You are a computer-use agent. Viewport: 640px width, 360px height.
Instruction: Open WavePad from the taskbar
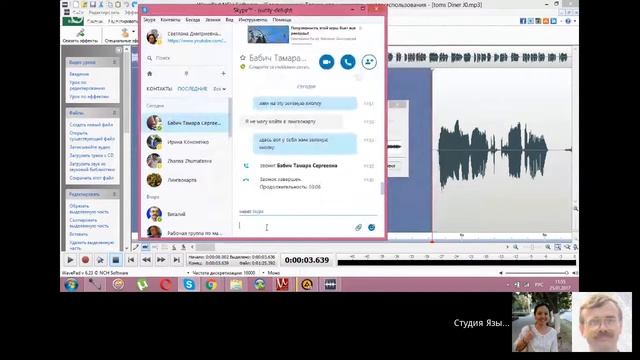pos(330,284)
